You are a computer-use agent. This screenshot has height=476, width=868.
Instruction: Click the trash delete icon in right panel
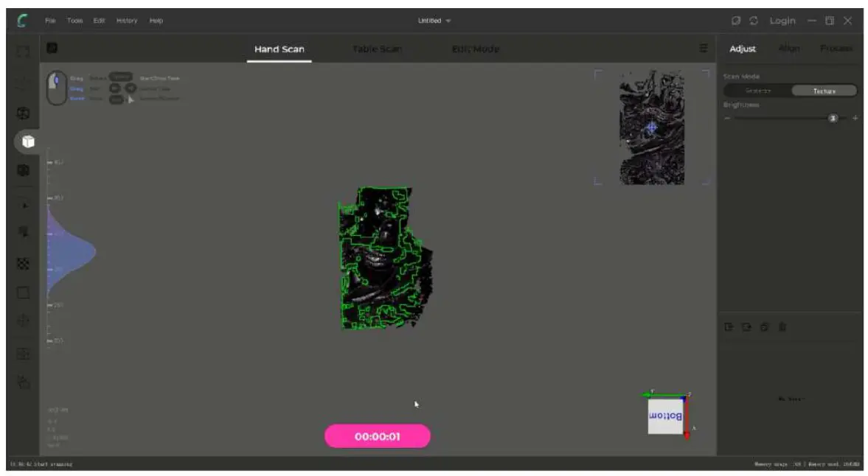tap(782, 326)
